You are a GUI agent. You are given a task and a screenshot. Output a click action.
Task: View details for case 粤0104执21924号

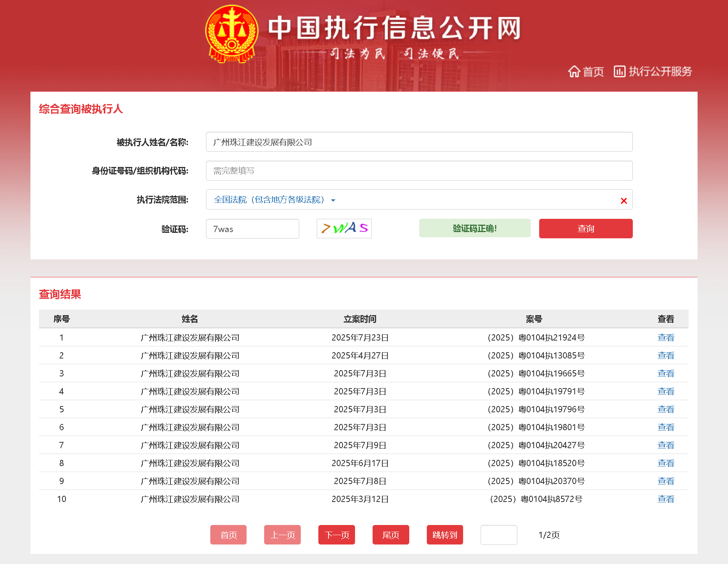[x=666, y=337]
